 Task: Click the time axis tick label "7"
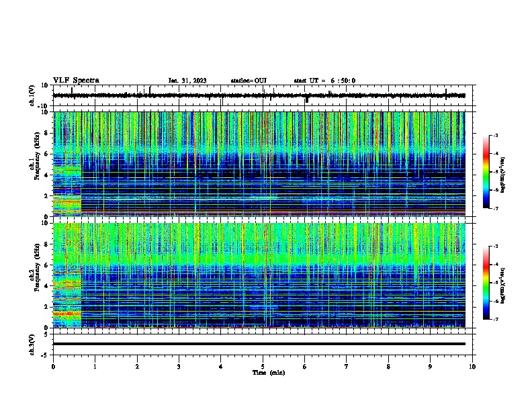[x=347, y=367]
